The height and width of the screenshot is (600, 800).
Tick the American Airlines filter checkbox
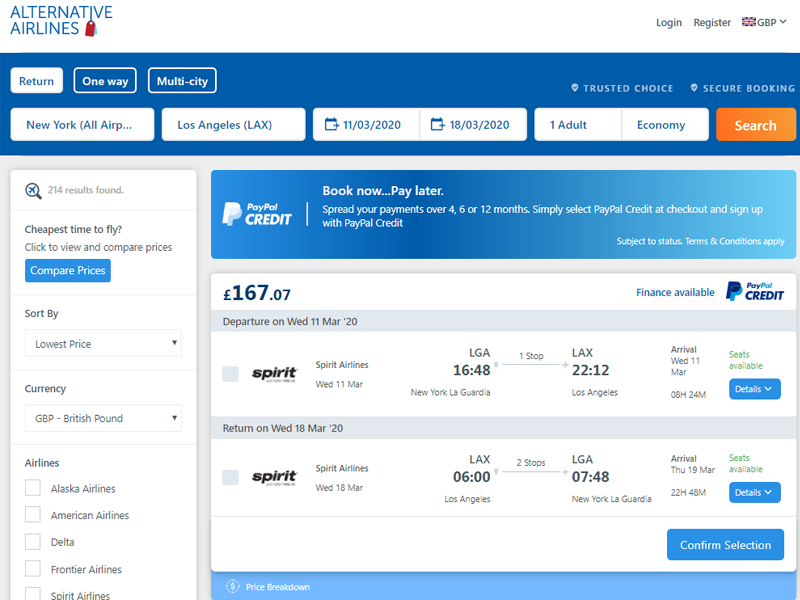pyautogui.click(x=33, y=514)
